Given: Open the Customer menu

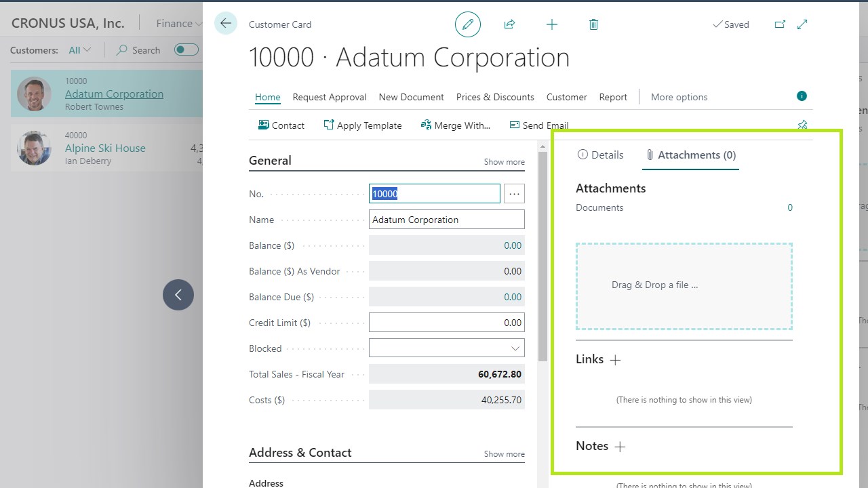Looking at the screenshot, I should 567,97.
